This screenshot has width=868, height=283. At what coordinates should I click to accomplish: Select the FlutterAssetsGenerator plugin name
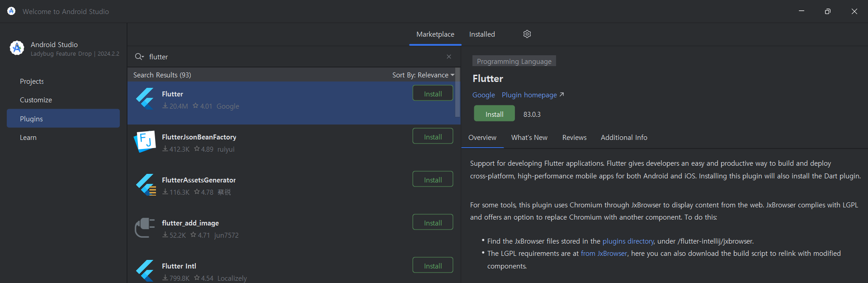pyautogui.click(x=199, y=180)
